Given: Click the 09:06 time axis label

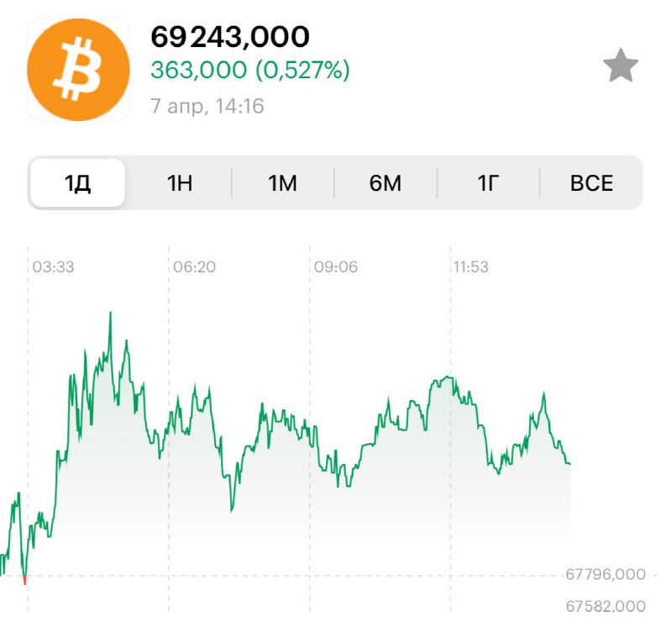Looking at the screenshot, I should (335, 266).
